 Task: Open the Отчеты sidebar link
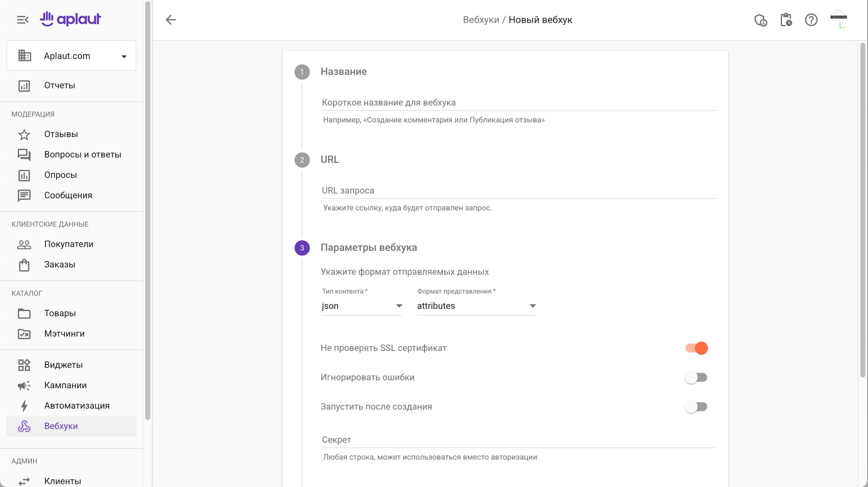(59, 86)
